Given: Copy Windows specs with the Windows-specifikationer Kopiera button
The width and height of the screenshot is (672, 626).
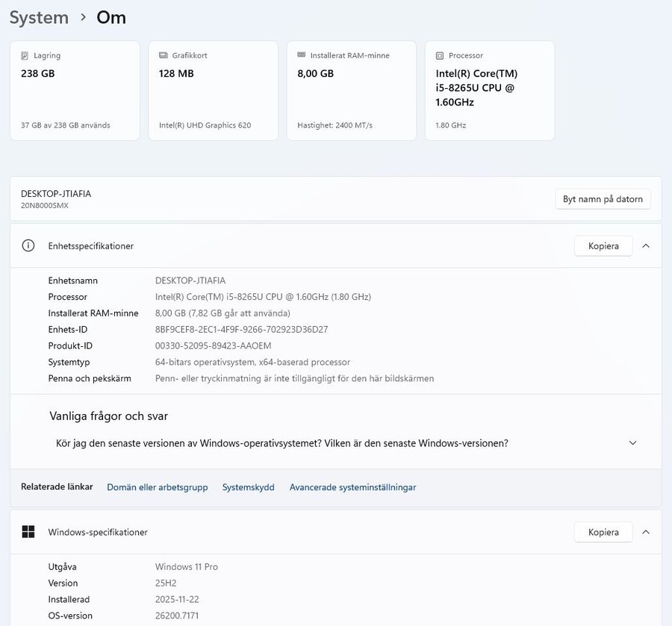Looking at the screenshot, I should point(603,532).
